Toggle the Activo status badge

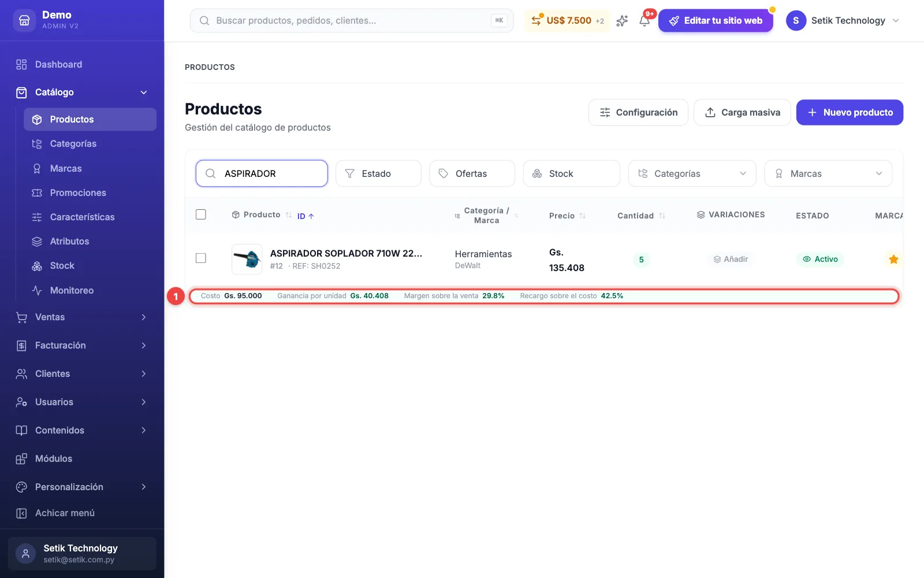(x=820, y=259)
